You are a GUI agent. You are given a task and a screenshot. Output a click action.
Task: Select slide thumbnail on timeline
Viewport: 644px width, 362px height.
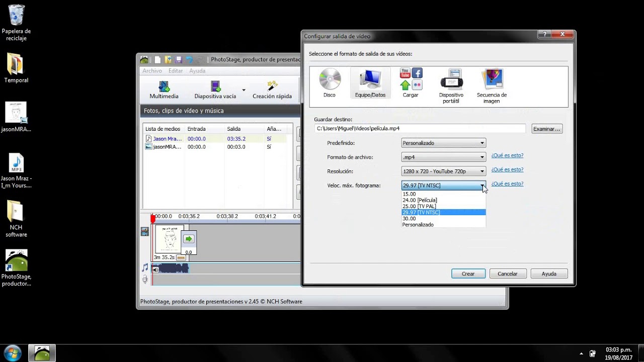coord(169,239)
